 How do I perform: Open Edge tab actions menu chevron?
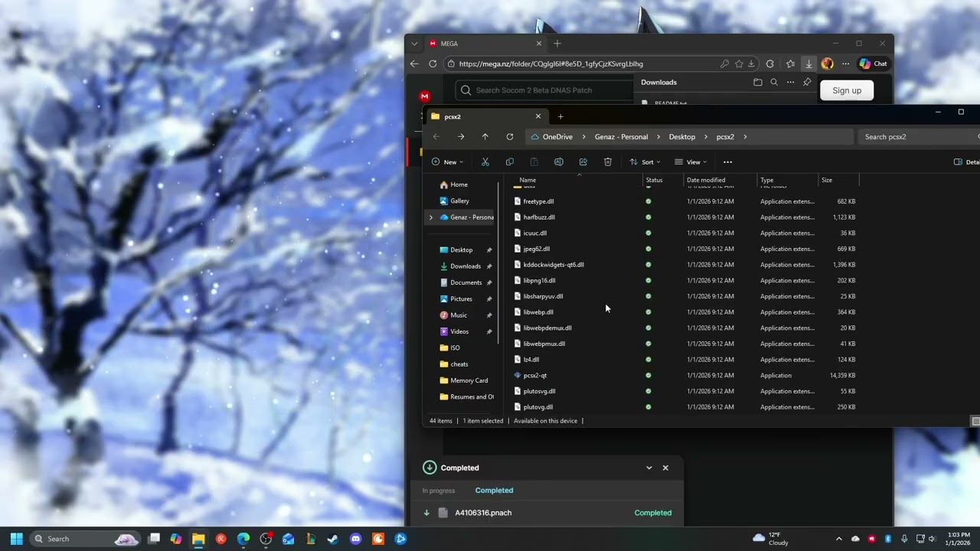pos(414,44)
